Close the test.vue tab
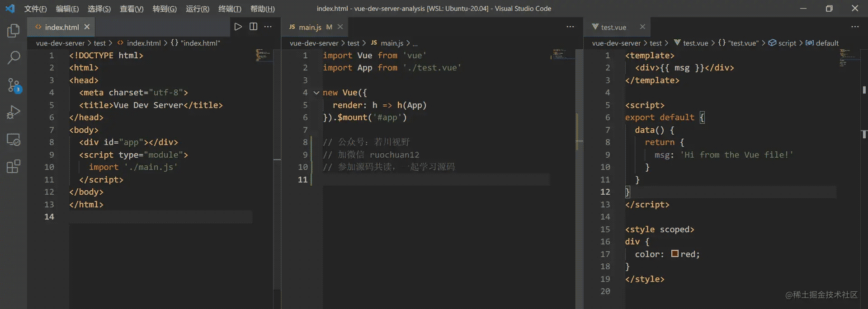The width and height of the screenshot is (868, 309). 642,27
